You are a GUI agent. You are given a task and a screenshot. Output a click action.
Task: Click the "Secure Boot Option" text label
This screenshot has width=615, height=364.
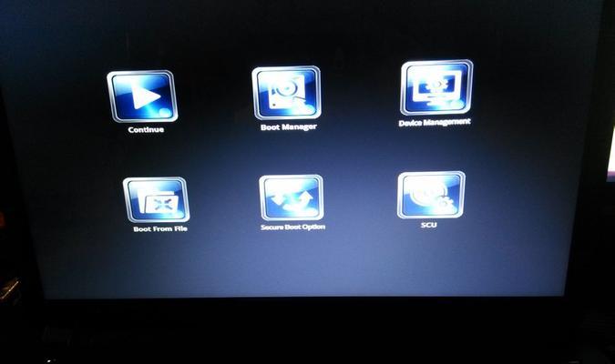tap(293, 227)
